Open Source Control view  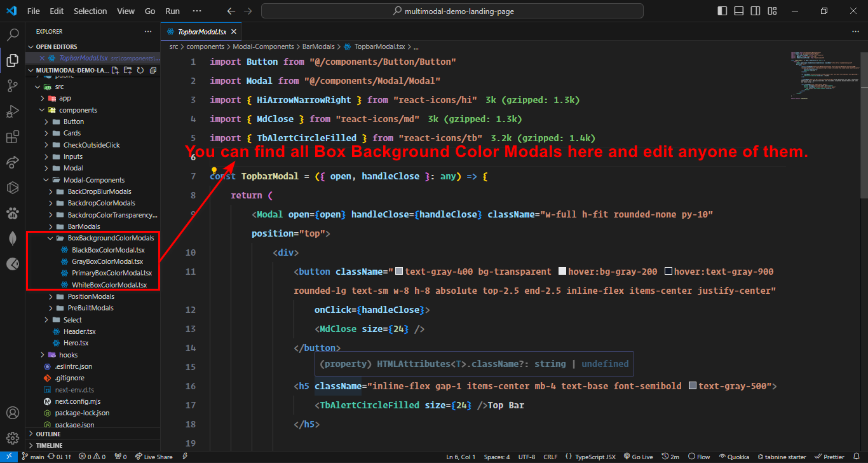click(12, 86)
